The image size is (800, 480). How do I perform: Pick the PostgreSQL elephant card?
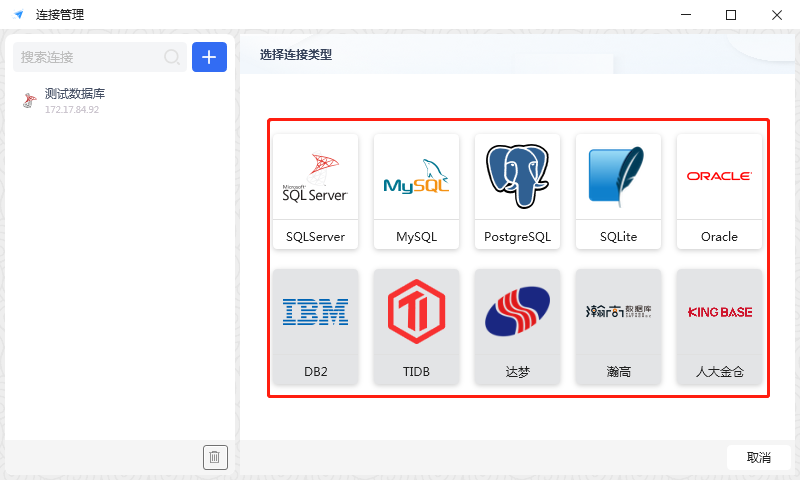[517, 191]
